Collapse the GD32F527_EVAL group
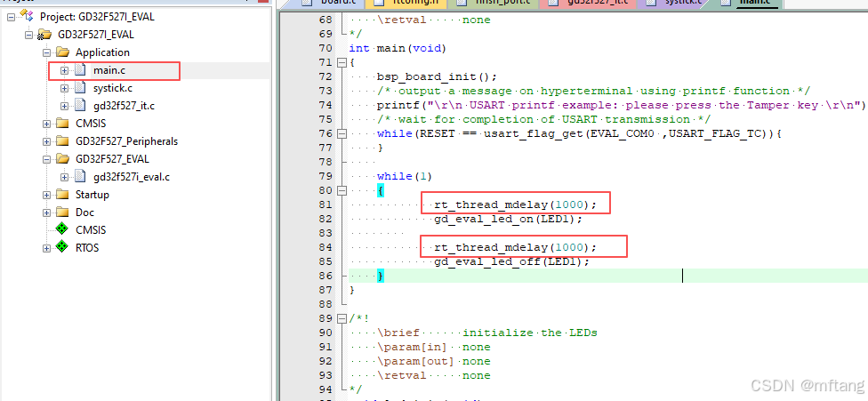The width and height of the screenshot is (868, 401). coord(46,159)
